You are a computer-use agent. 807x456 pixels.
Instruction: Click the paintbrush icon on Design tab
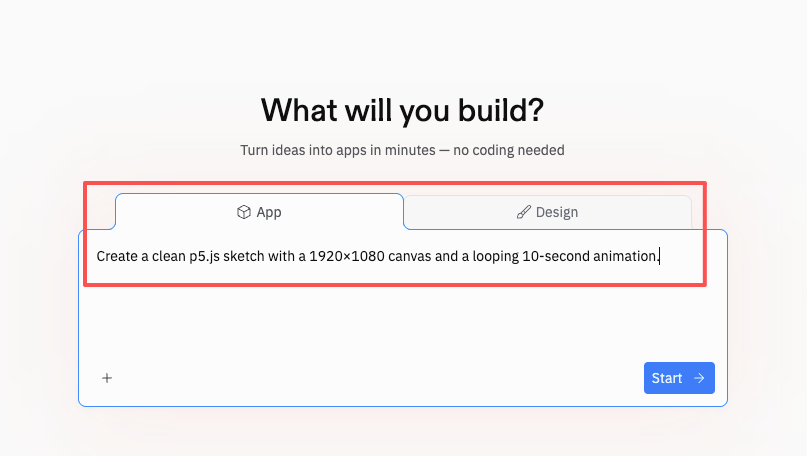[523, 212]
